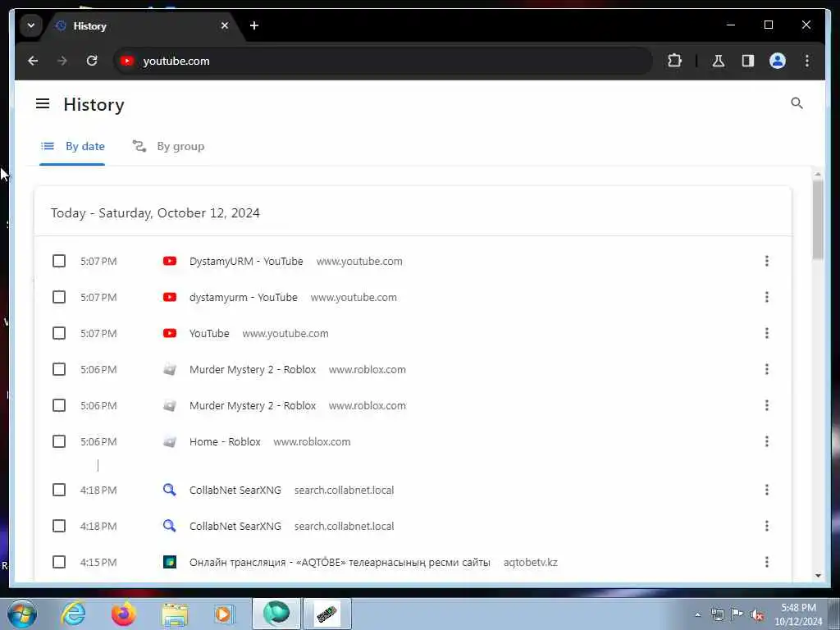Open more actions for second CollabNet SearXNG
Screen dimensions: 840x630
[767, 526]
